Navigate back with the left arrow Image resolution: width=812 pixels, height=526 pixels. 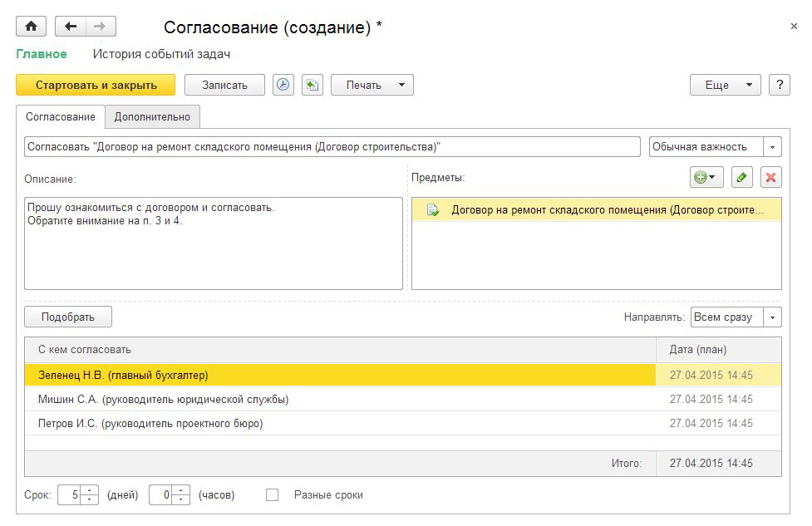coord(71,27)
